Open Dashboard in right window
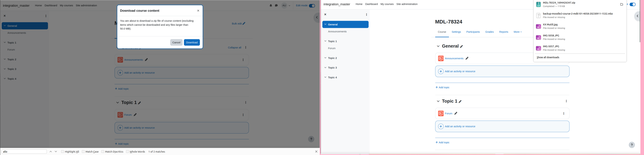644x155 pixels. point(371,4)
